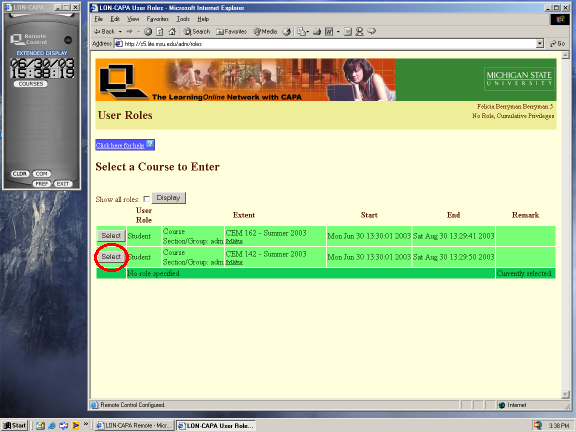Click the taskbar clock showing 3:38 PM
Viewport: 576px width, 432px height.
coord(559,425)
